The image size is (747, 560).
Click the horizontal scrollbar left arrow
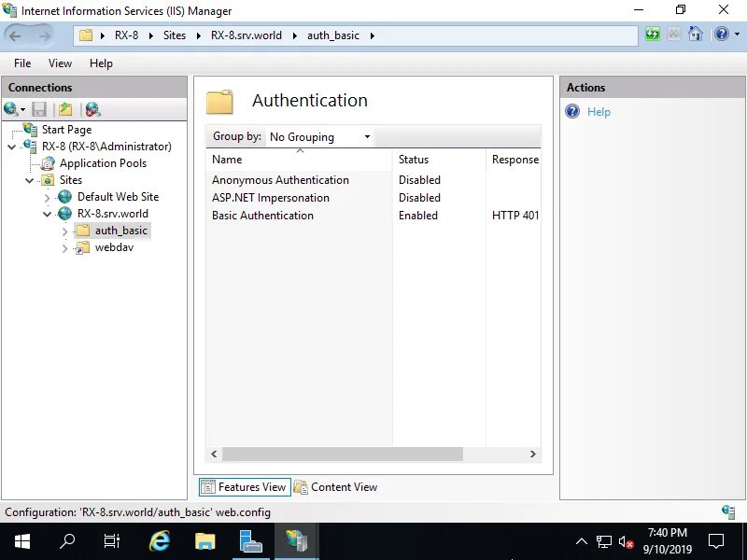214,455
